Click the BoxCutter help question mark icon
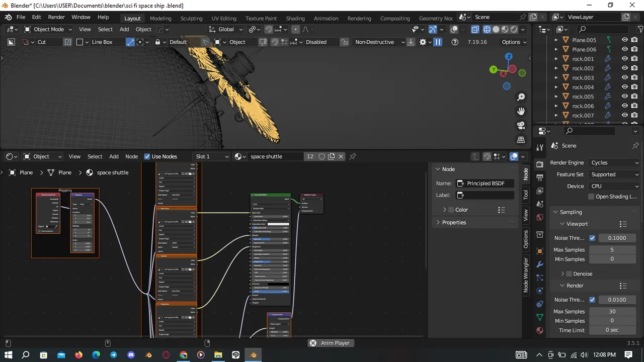The height and width of the screenshot is (362, 644). click(455, 42)
